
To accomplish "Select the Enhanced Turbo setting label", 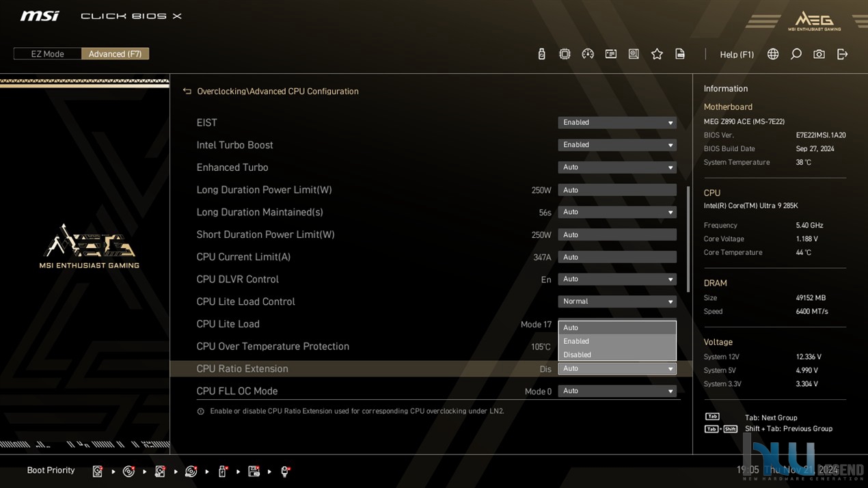I will pos(232,167).
